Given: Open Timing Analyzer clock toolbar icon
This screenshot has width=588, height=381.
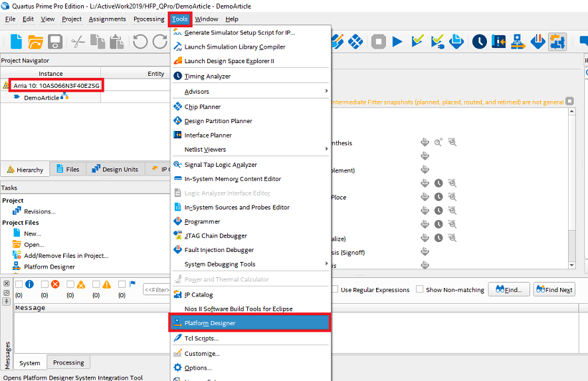Looking at the screenshot, I should pyautogui.click(x=479, y=43).
